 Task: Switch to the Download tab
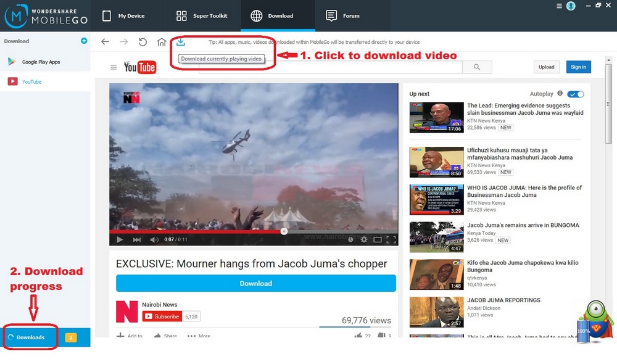(x=278, y=16)
